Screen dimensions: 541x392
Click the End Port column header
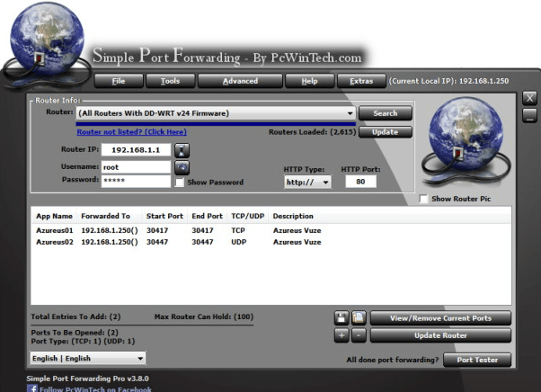[x=207, y=216]
